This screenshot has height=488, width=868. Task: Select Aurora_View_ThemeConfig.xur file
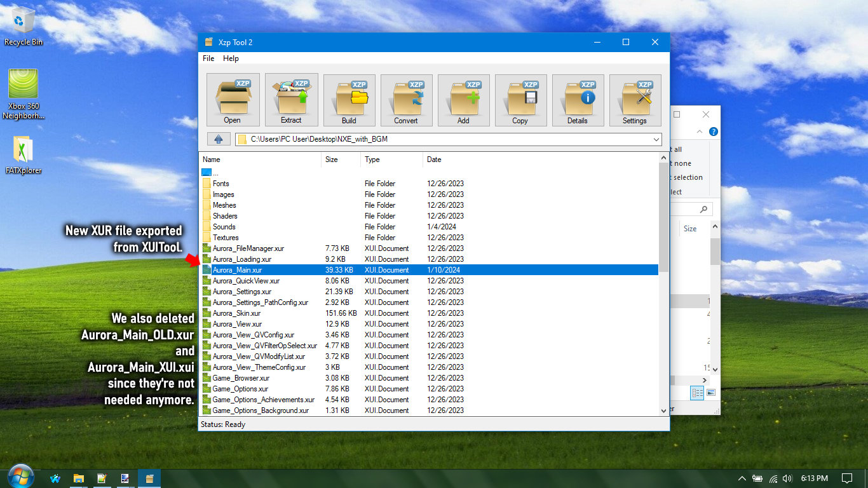coord(429,367)
